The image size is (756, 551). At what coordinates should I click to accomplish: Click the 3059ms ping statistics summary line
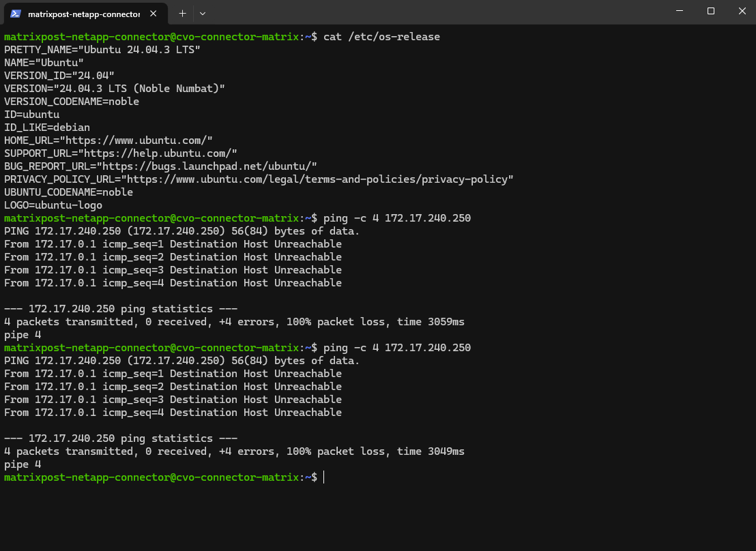tap(234, 322)
